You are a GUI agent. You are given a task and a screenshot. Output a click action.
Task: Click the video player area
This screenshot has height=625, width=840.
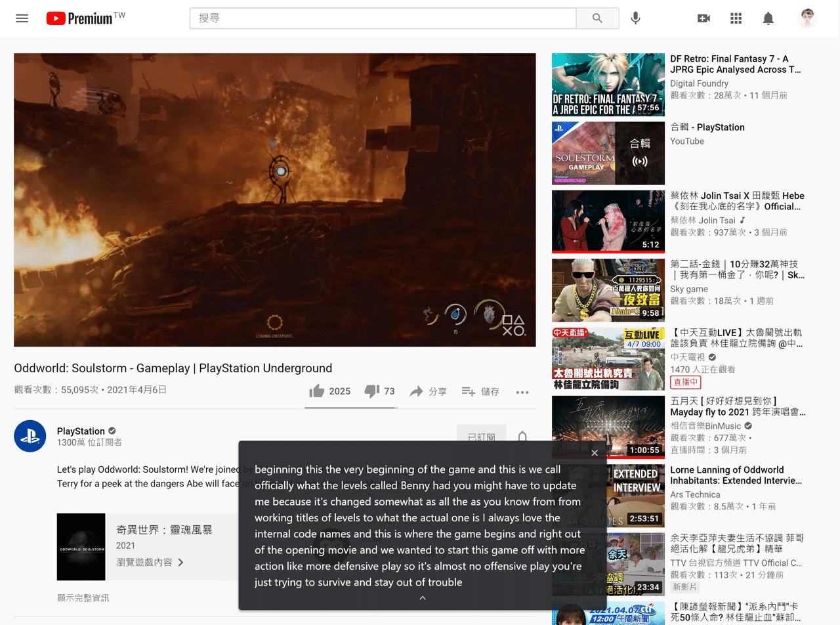(275, 200)
